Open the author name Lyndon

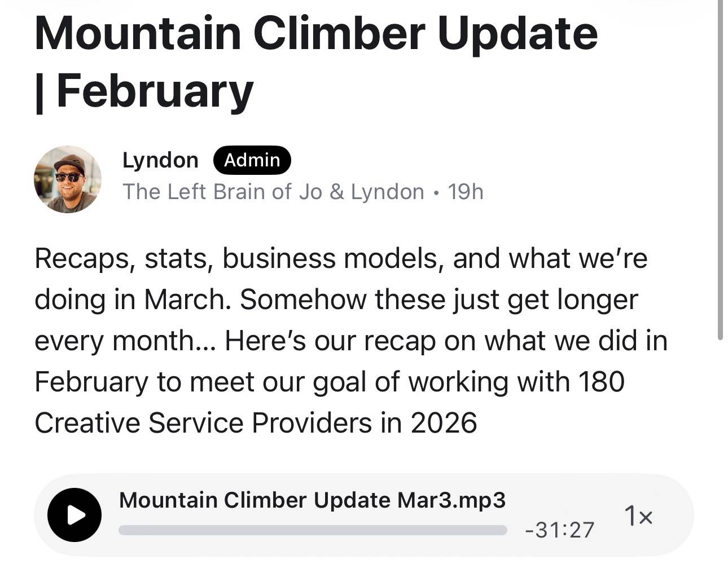click(160, 160)
